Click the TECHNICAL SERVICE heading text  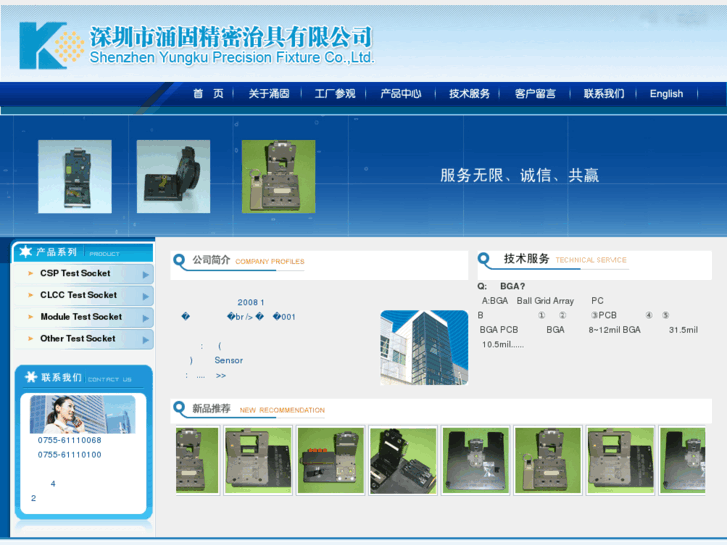(x=591, y=260)
